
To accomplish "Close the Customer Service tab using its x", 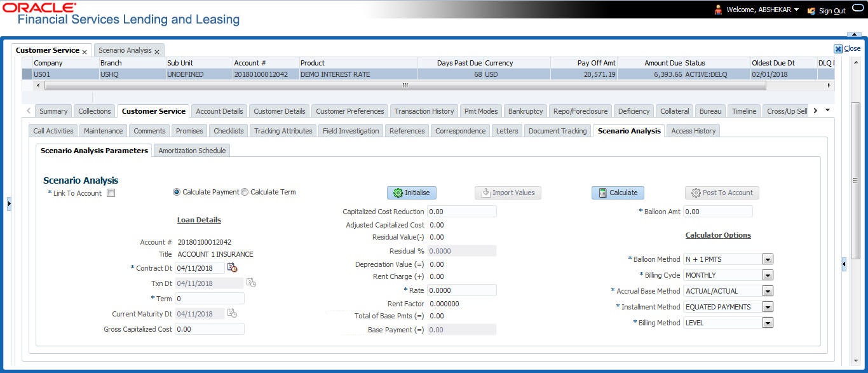I will [85, 51].
